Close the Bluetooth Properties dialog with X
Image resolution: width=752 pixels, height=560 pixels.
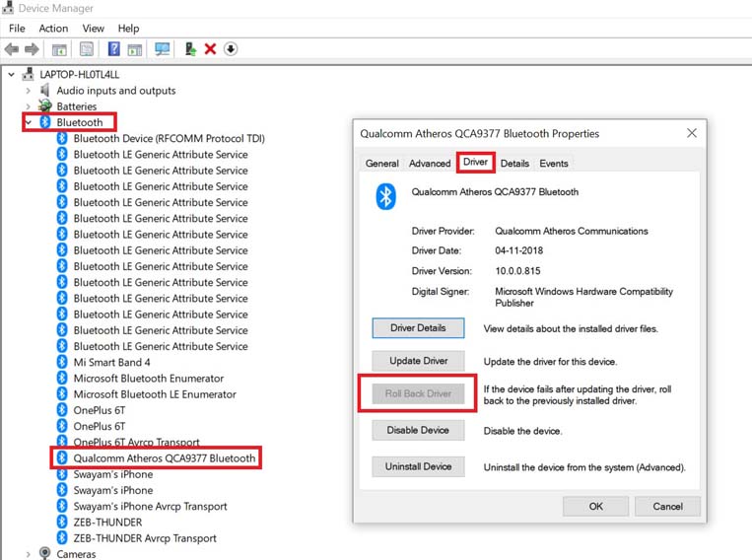point(692,133)
